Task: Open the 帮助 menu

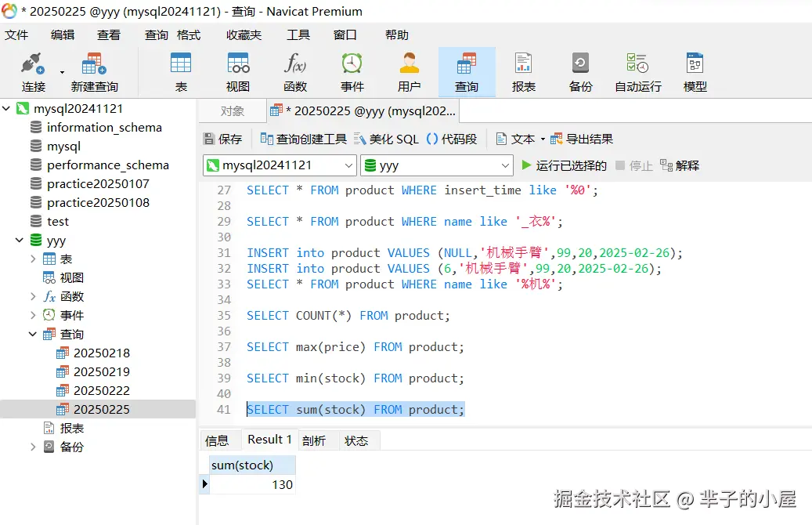Action: 397,34
